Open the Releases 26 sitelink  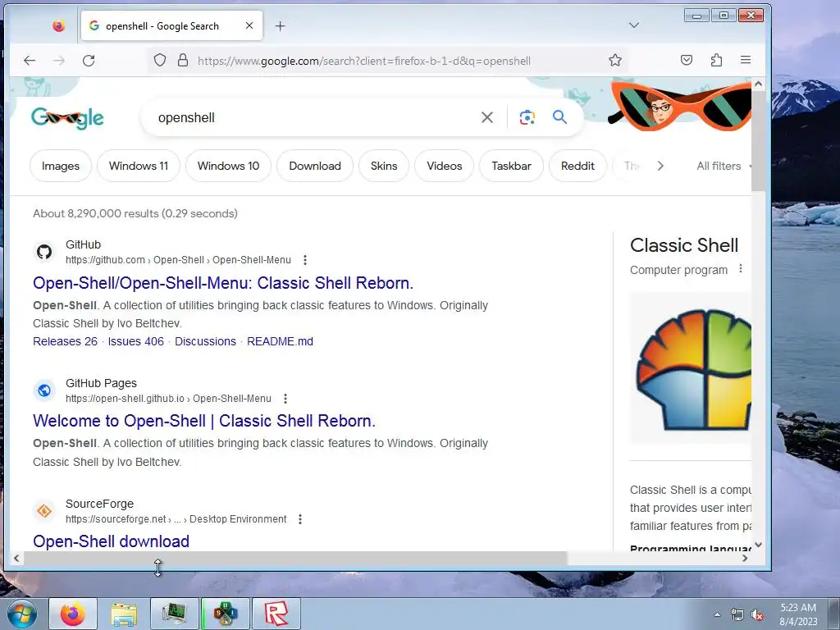pos(66,341)
